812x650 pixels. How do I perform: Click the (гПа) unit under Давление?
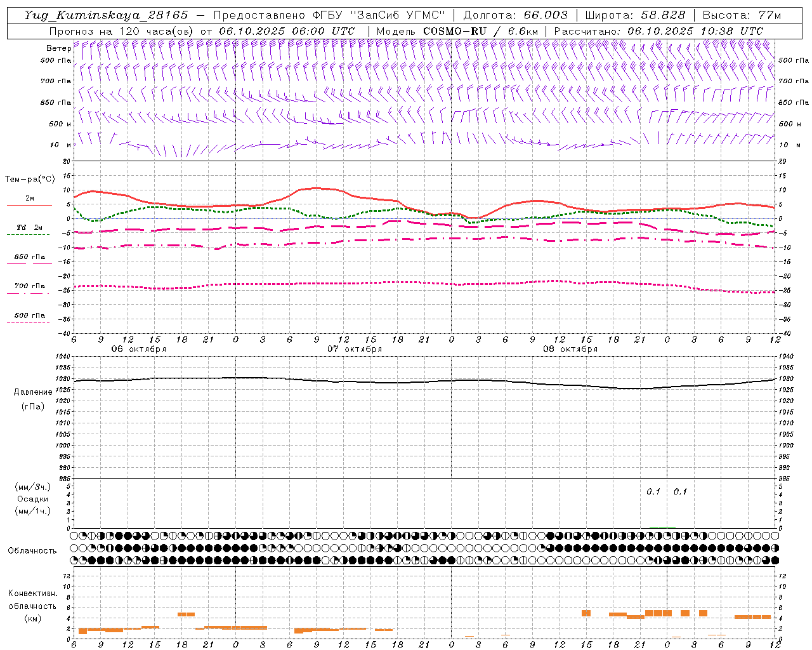point(32,407)
